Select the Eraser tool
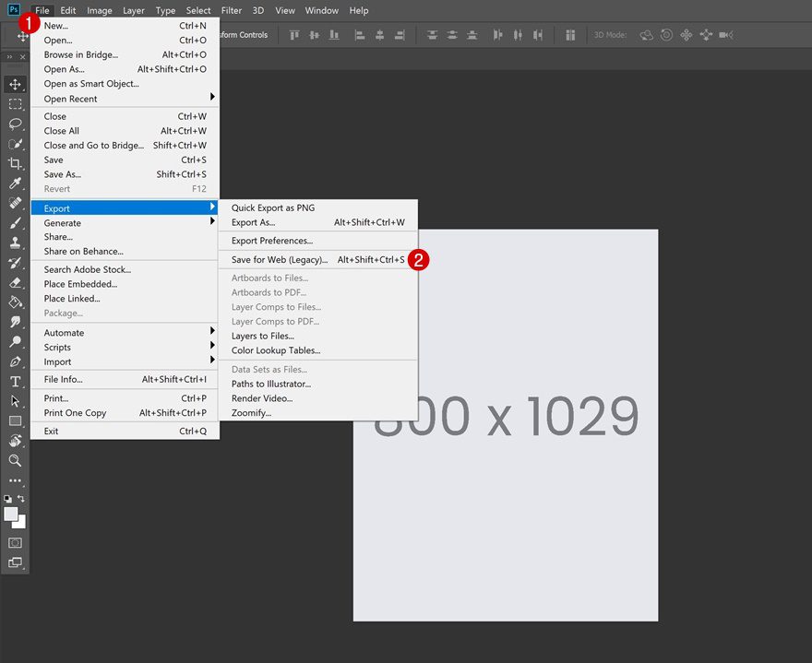The width and height of the screenshot is (812, 663). (15, 282)
